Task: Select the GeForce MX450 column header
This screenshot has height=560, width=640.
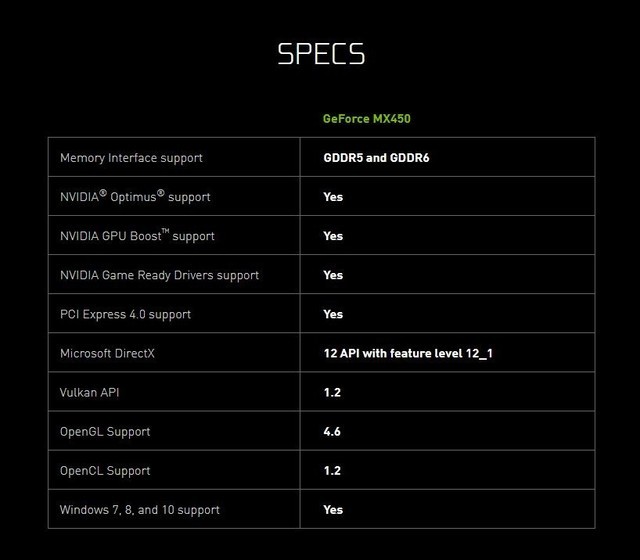Action: pos(366,119)
